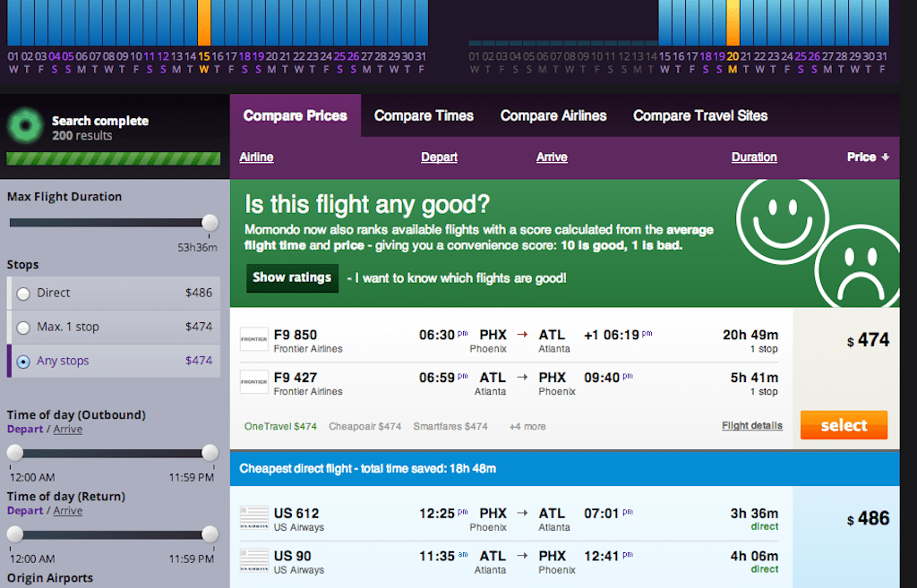This screenshot has width=917, height=588.
Task: Open Flight details link for Frontier flight
Action: click(x=752, y=425)
